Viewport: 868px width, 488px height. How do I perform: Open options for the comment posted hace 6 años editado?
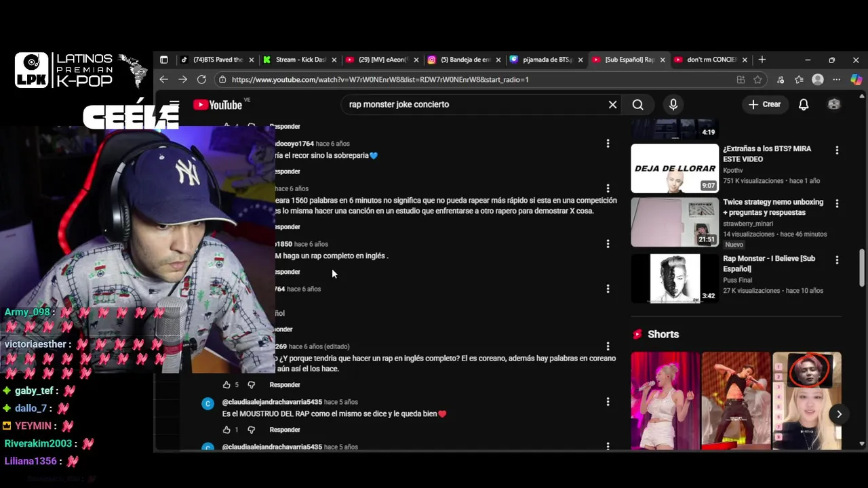pyautogui.click(x=608, y=346)
